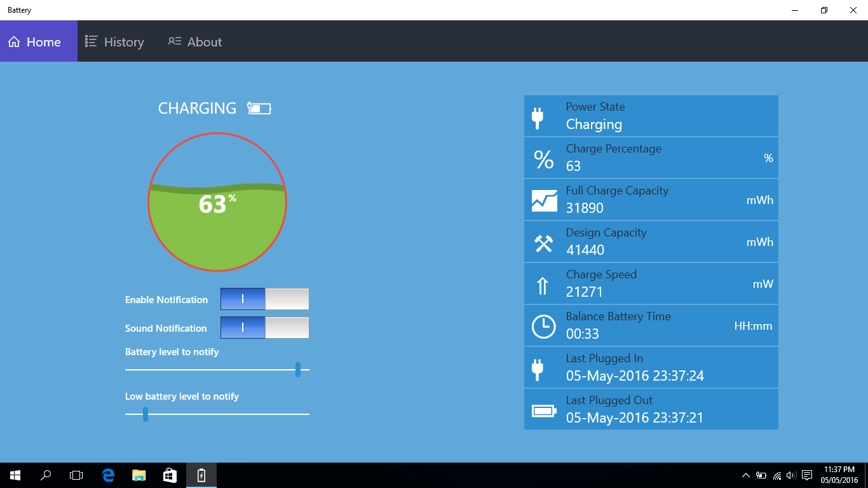Toggle the Sound Notification switch
868x488 pixels.
click(x=264, y=328)
